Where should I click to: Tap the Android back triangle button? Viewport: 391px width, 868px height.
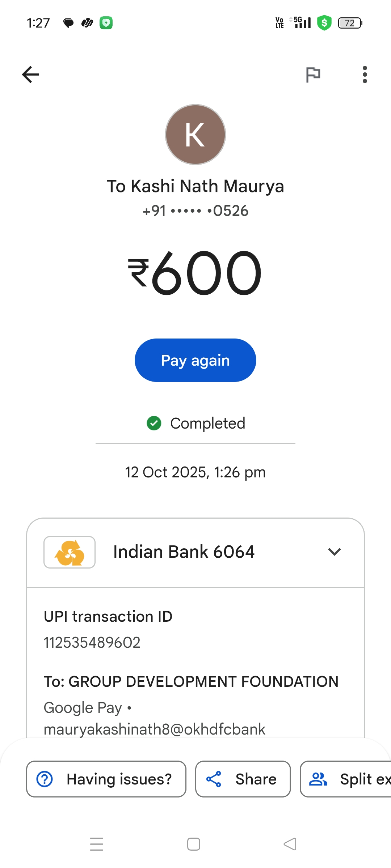point(290,844)
